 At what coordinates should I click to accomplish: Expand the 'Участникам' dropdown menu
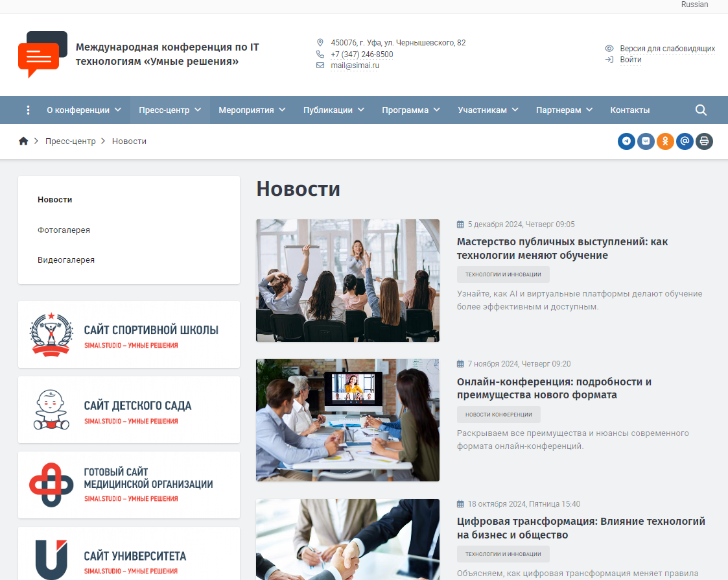(x=487, y=110)
